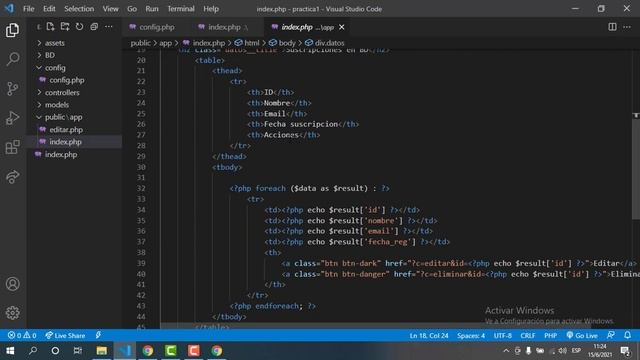This screenshot has width=640, height=360.
Task: Open the Edit menu
Action: point(49,9)
